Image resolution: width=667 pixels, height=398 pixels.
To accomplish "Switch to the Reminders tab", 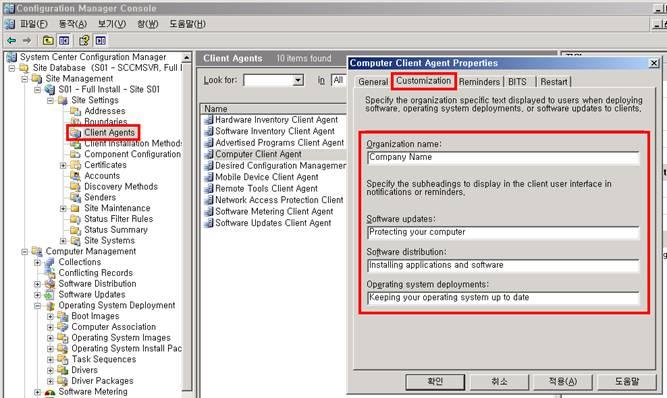I will (x=479, y=82).
